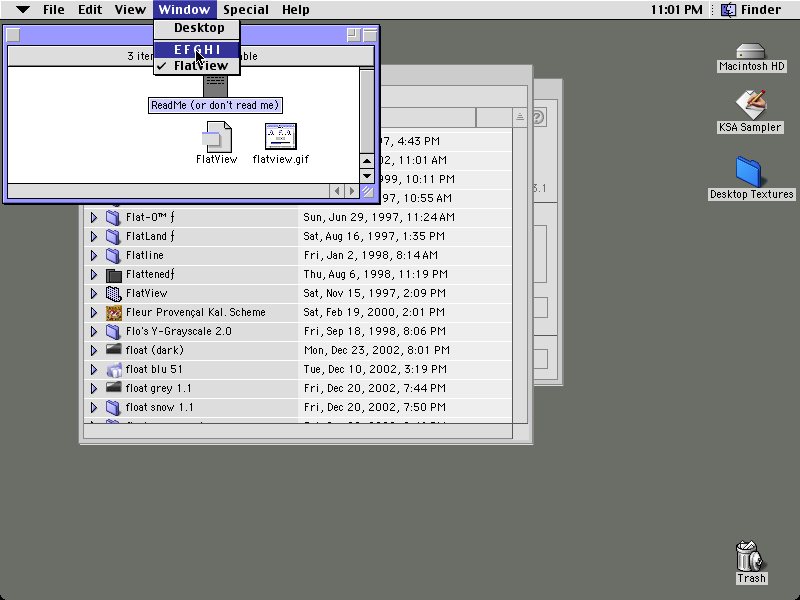Expand the float grey 1.1 item
The width and height of the screenshot is (800, 600).
click(94, 388)
